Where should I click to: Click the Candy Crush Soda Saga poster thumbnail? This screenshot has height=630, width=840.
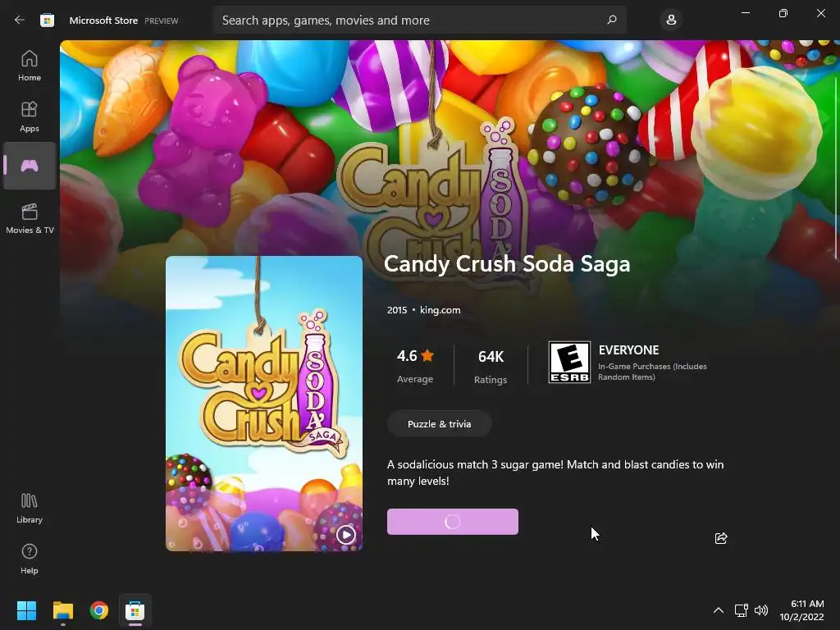(x=264, y=404)
